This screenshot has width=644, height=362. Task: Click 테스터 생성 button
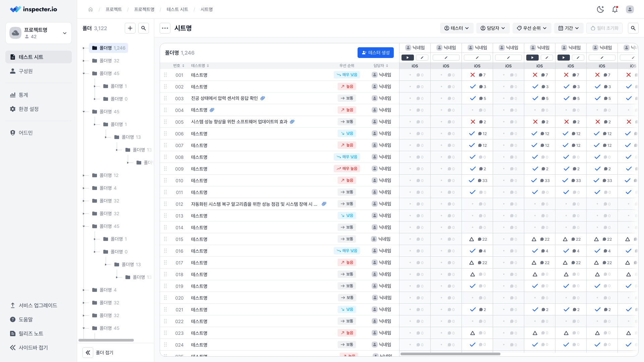pos(375,53)
